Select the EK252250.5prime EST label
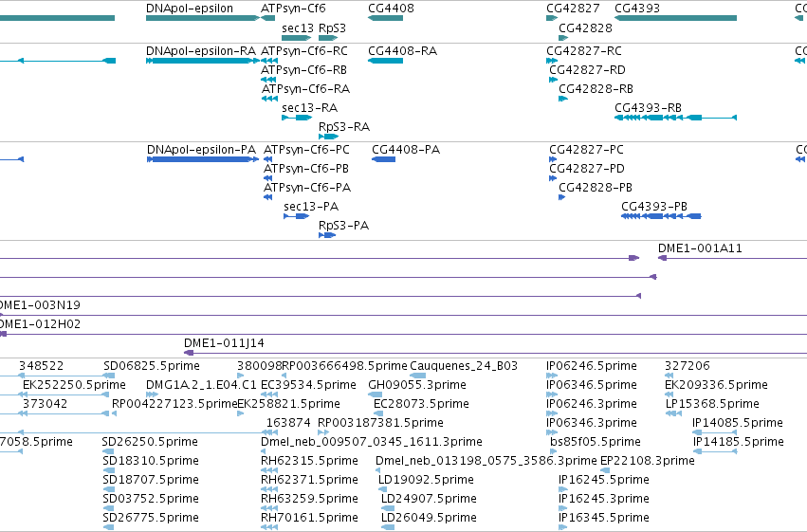This screenshot has height=532, width=807. [74, 385]
